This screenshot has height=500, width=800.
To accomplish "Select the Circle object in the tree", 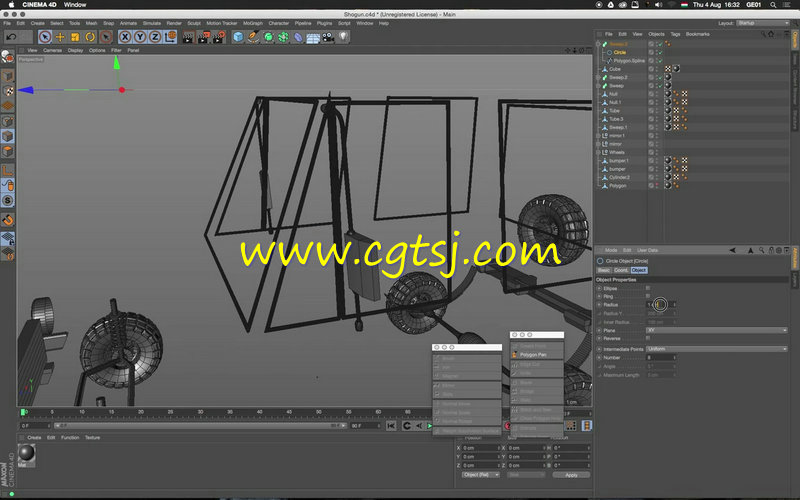I will tap(619, 52).
